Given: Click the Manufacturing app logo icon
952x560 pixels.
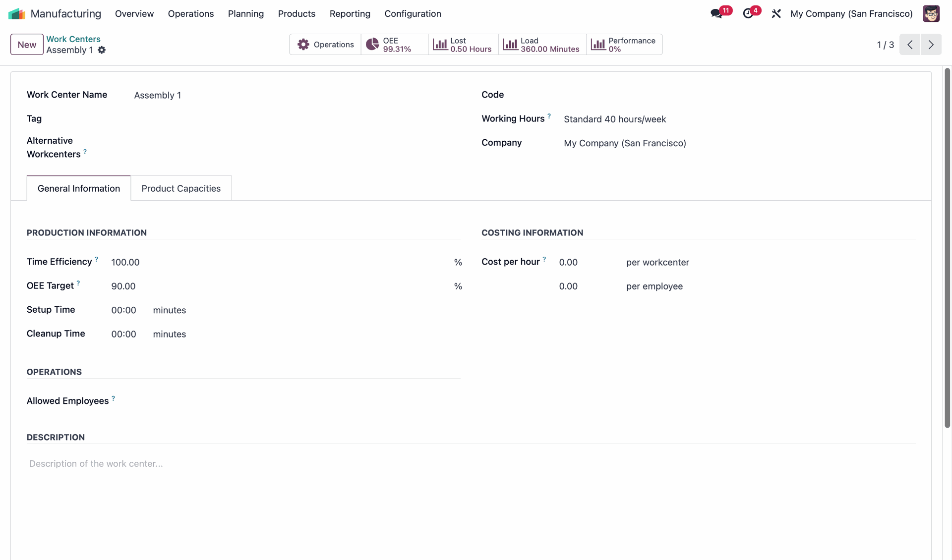Looking at the screenshot, I should tap(17, 14).
